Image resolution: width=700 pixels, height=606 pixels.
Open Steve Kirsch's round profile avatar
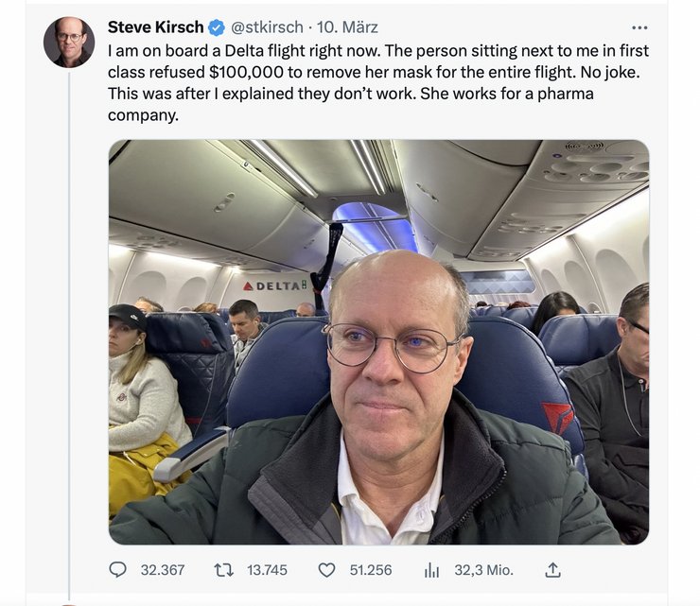[x=69, y=43]
